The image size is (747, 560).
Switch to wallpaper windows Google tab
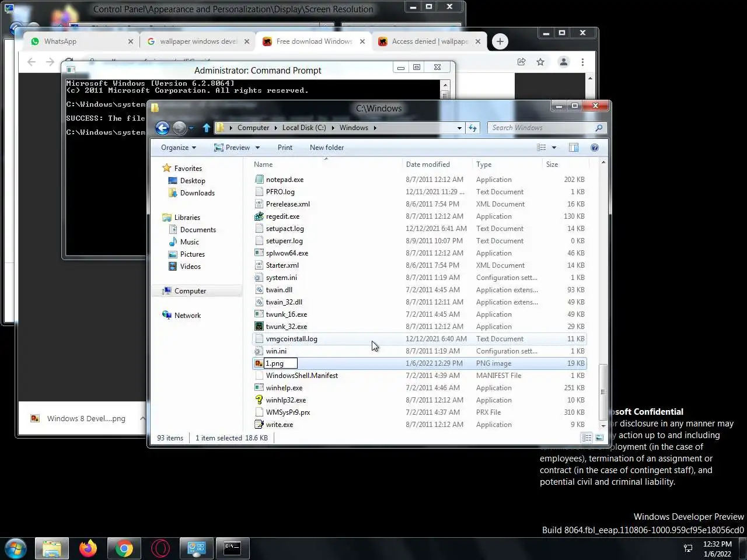click(x=197, y=41)
